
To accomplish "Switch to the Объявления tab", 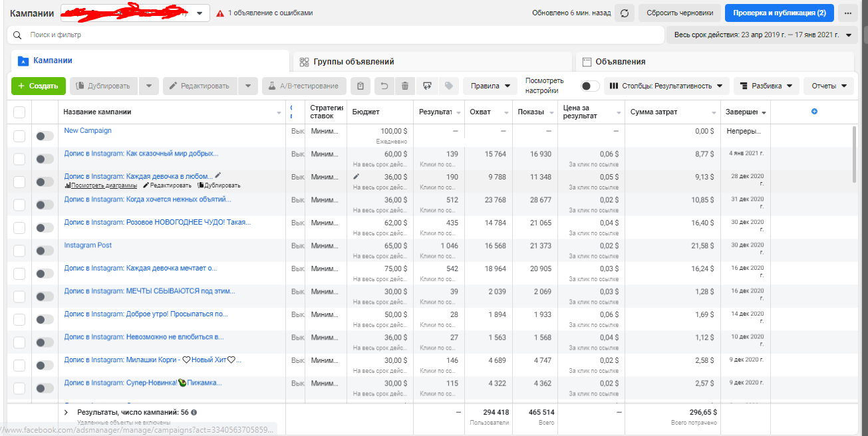I will (x=714, y=62).
